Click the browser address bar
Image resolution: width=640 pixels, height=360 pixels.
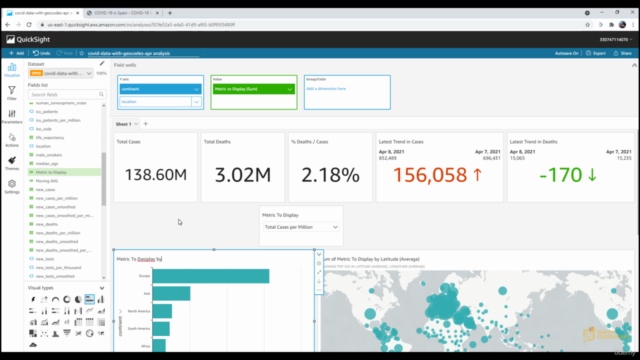click(310, 24)
